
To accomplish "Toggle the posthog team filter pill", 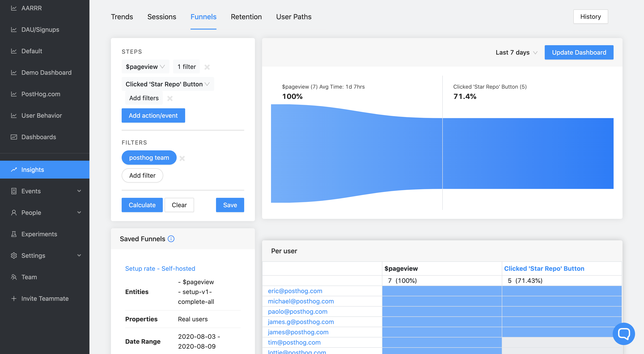I will (149, 158).
